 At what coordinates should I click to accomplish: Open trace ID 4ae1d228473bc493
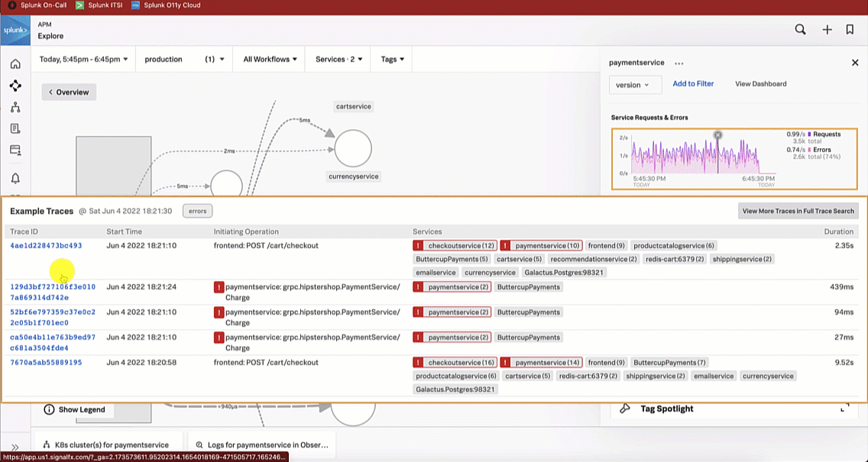click(46, 246)
